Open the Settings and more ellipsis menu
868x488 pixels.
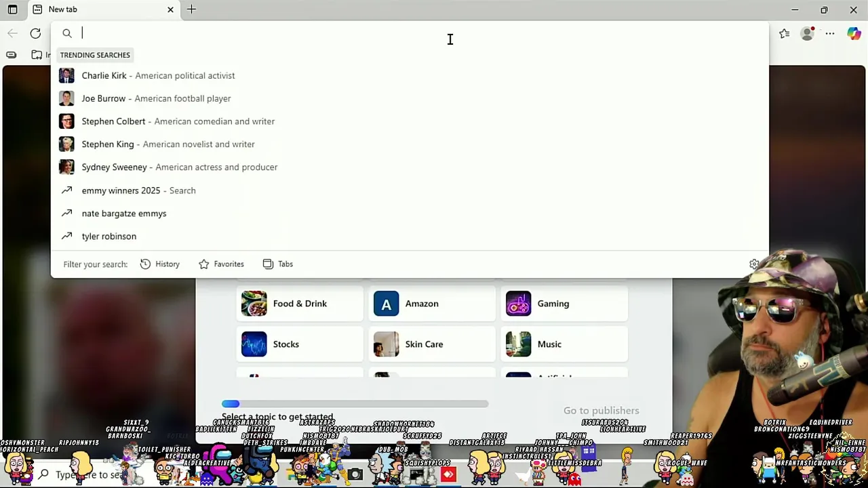[x=830, y=33]
